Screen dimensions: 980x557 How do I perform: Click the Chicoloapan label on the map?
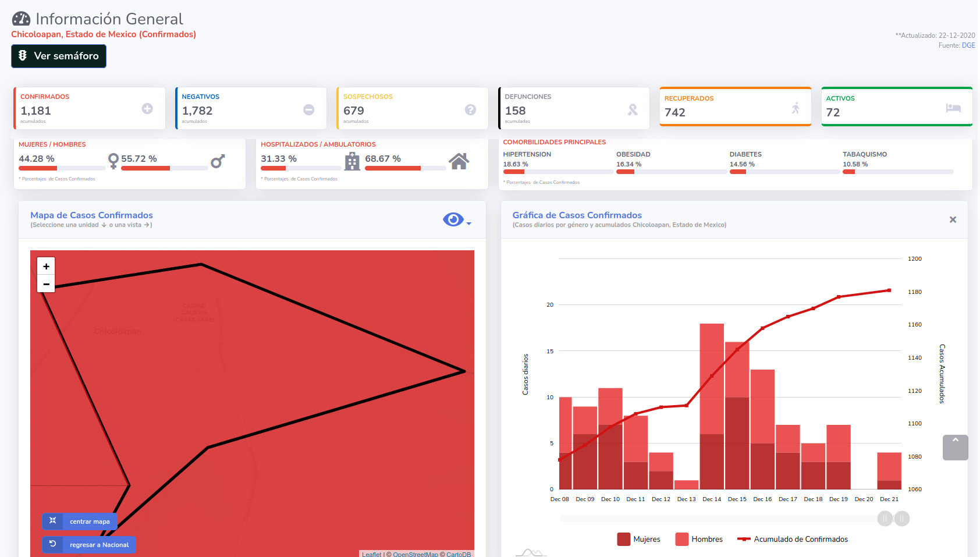[x=118, y=331]
